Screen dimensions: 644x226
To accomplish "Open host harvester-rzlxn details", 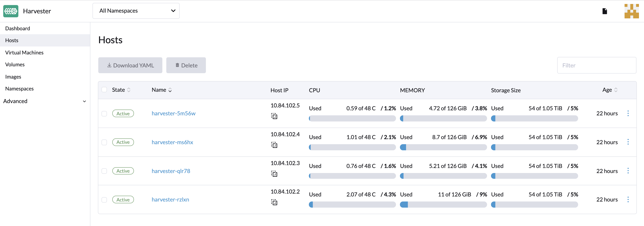I will click(170, 200).
